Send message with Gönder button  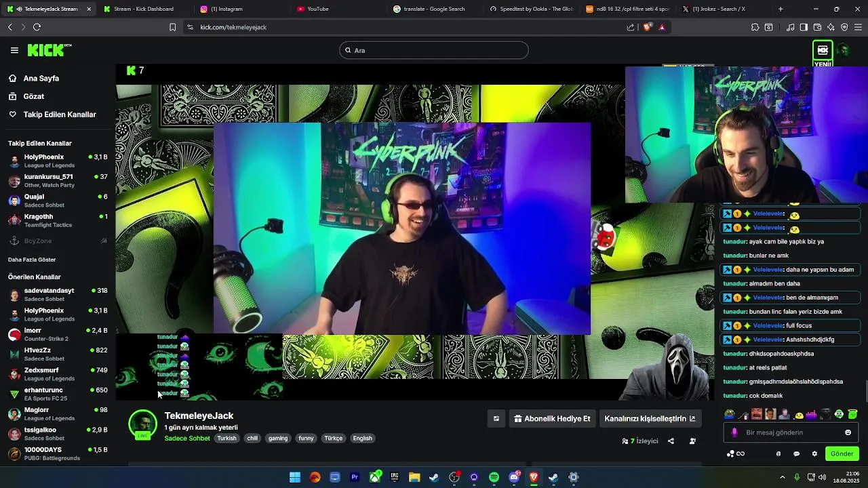coord(842,453)
